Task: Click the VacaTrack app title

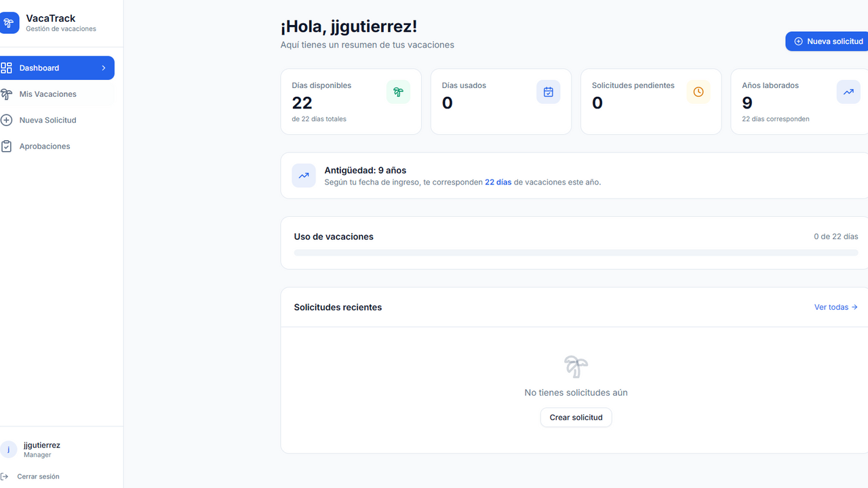Action: click(51, 18)
